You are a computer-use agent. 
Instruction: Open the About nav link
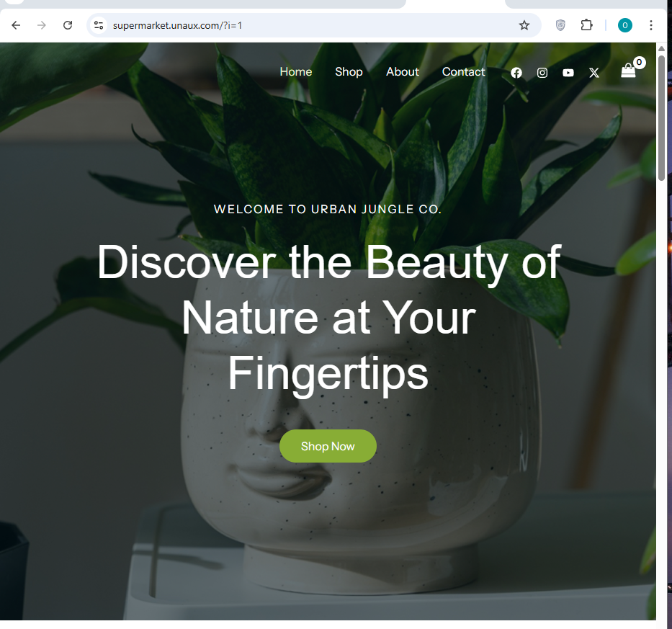[x=403, y=71]
